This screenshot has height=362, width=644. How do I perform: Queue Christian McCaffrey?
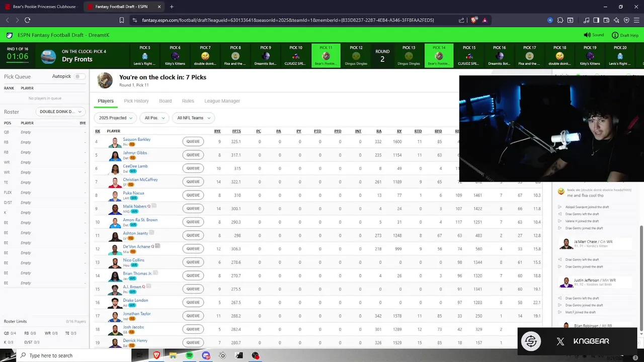point(193,182)
